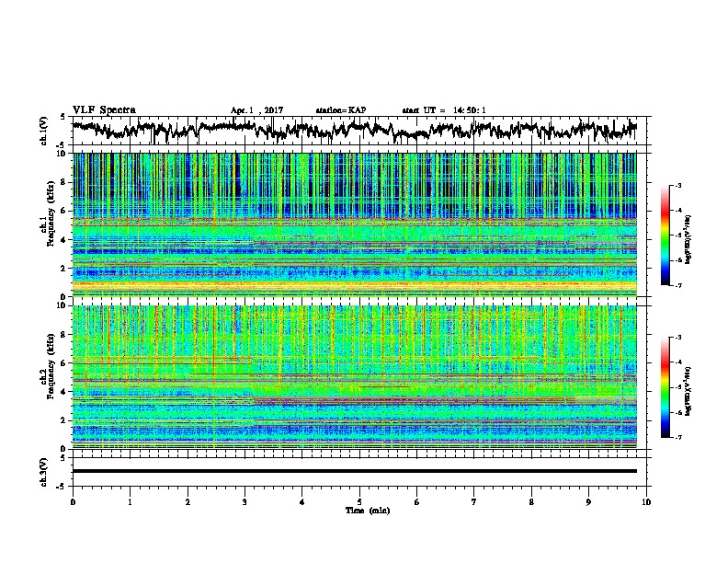Image resolution: width=728 pixels, height=563 pixels.
Task: Click time axis tick label "7"
Action: pyautogui.click(x=474, y=502)
